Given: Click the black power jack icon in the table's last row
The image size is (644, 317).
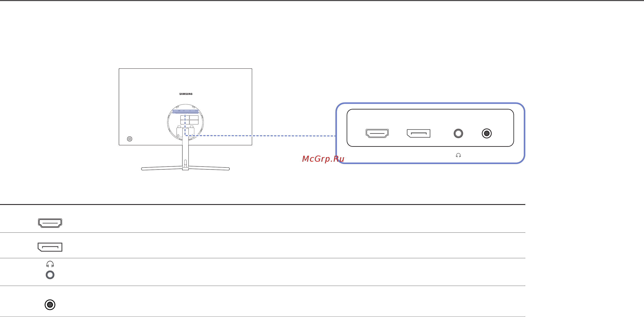Looking at the screenshot, I should pos(50,305).
